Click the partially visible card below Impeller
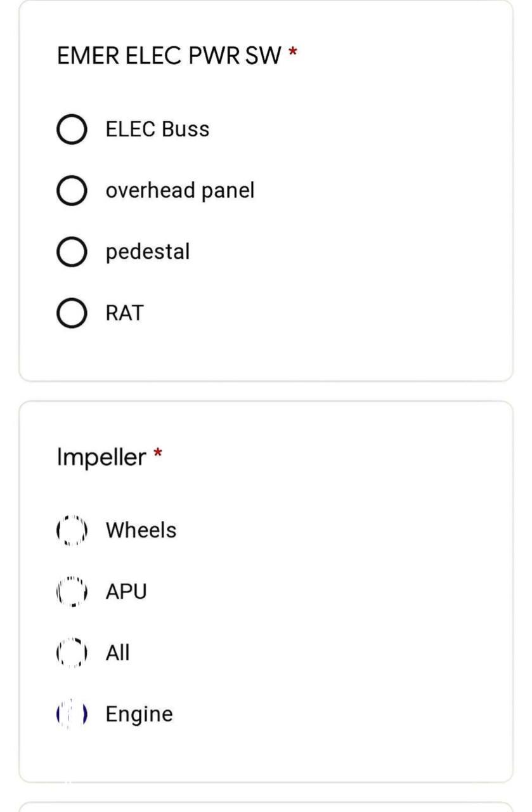This screenshot has height=812, width=532. pyautogui.click(x=266, y=807)
